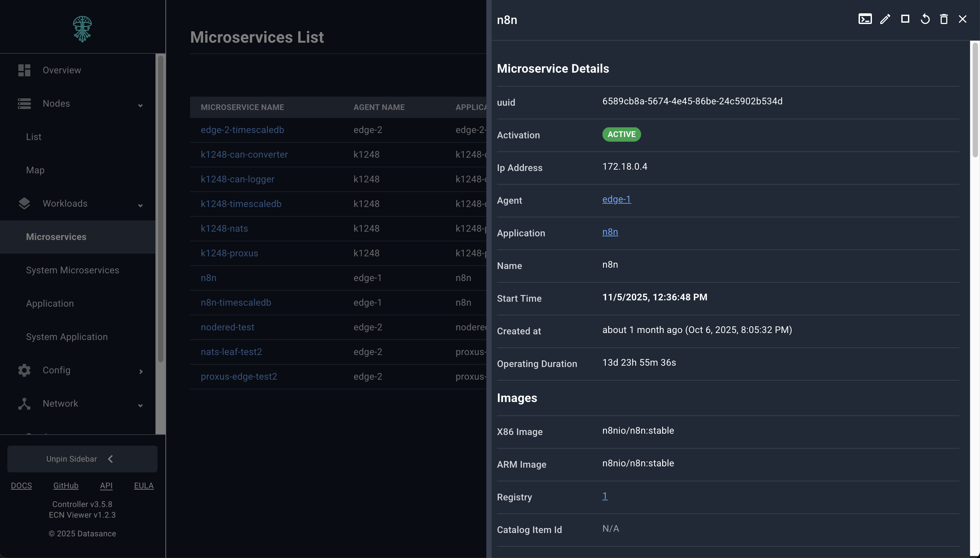
Task: Expand the Nodes section chevron
Action: click(x=140, y=105)
